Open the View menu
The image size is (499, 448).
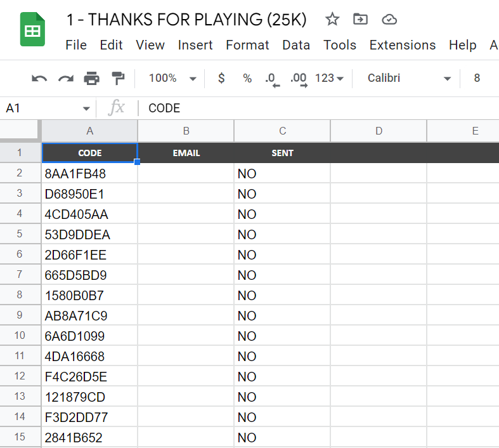150,45
